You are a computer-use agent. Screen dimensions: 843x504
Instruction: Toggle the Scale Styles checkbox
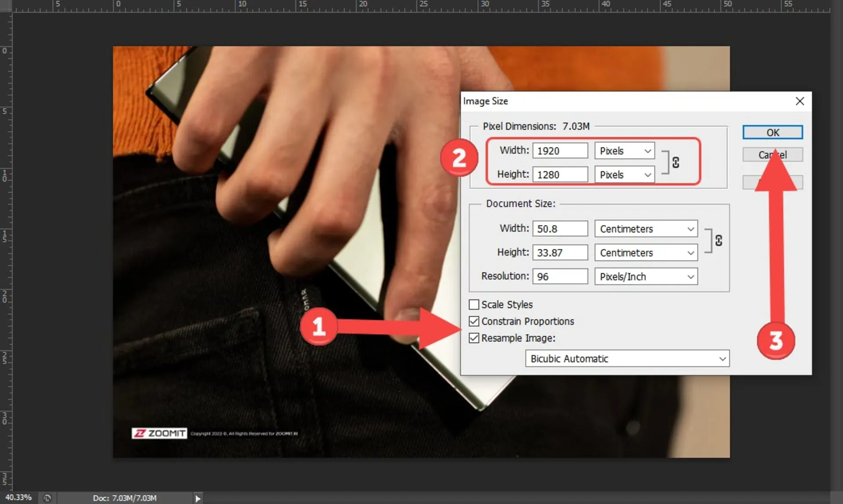click(x=474, y=304)
